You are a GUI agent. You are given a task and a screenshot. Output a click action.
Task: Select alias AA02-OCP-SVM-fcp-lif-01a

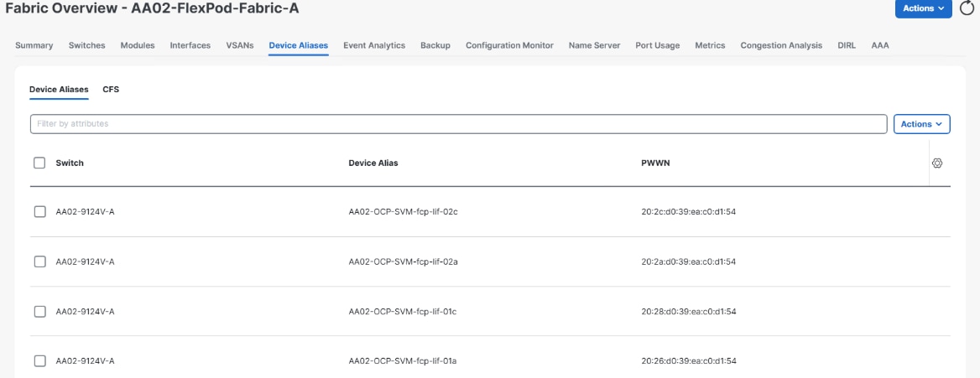pyautogui.click(x=403, y=361)
